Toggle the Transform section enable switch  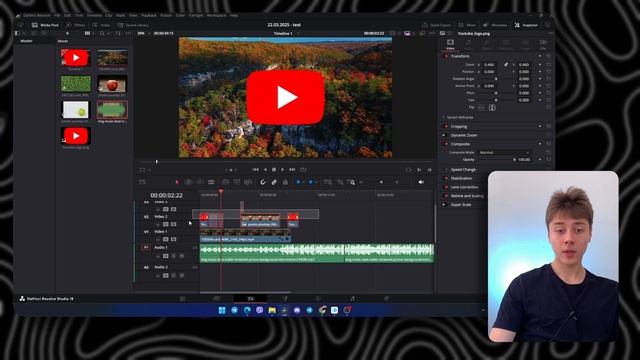click(446, 56)
